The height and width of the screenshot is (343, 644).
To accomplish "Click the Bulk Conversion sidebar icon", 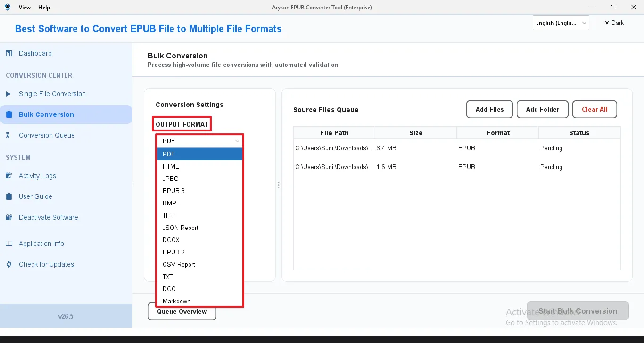I will click(9, 114).
